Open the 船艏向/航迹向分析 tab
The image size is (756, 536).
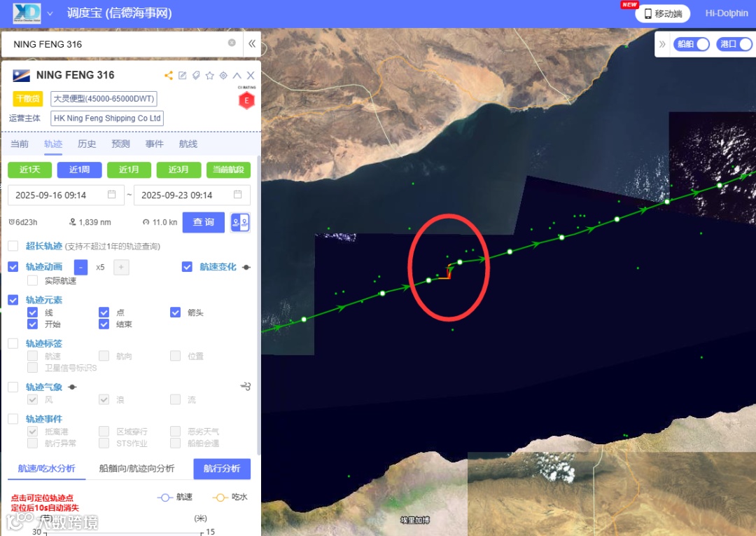point(137,469)
